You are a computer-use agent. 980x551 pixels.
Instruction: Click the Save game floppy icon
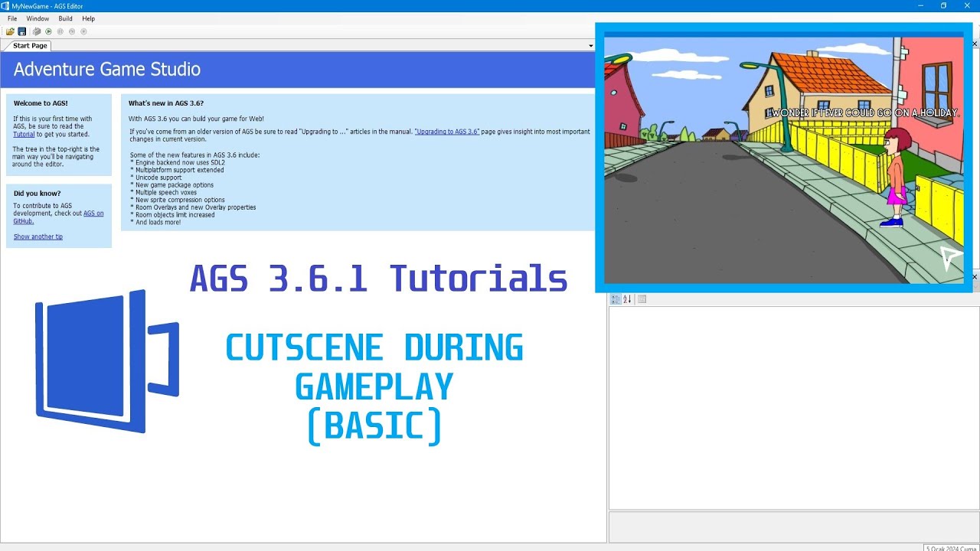[22, 31]
